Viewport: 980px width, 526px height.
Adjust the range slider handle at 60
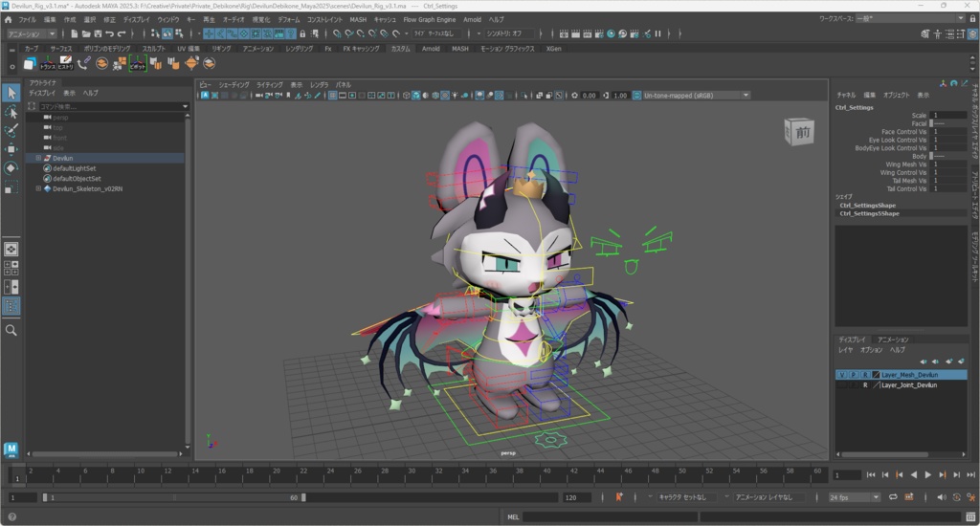click(303, 497)
